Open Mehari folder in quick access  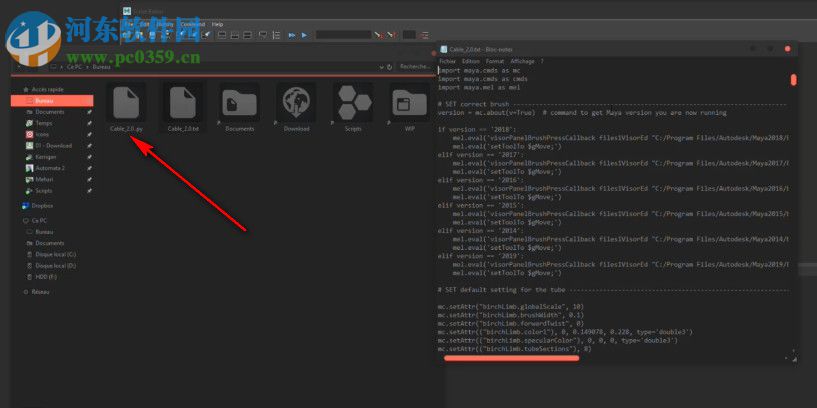click(44, 179)
